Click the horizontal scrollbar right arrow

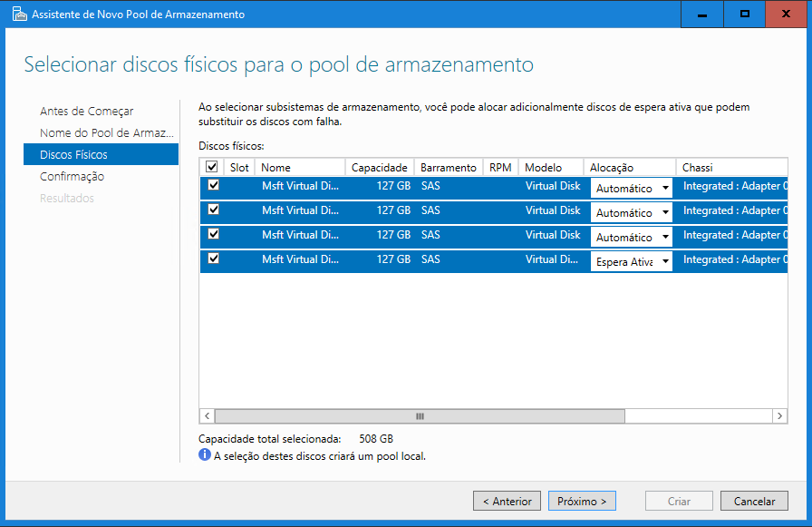click(779, 415)
